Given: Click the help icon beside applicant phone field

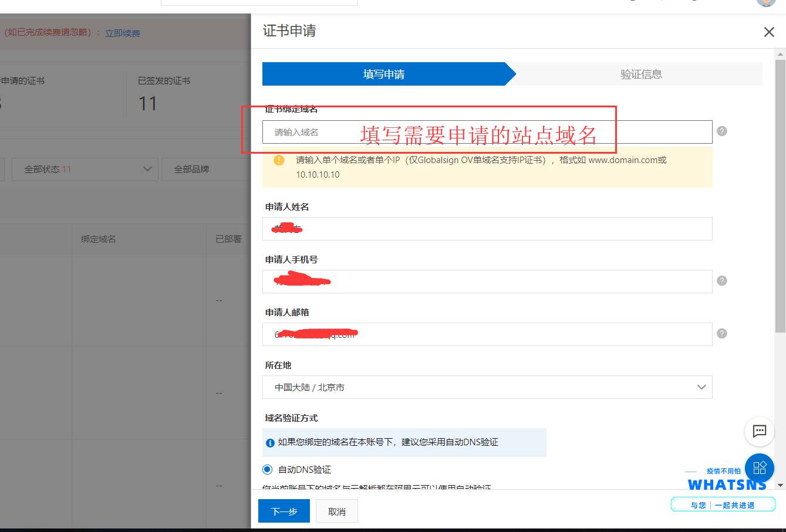Looking at the screenshot, I should (722, 281).
